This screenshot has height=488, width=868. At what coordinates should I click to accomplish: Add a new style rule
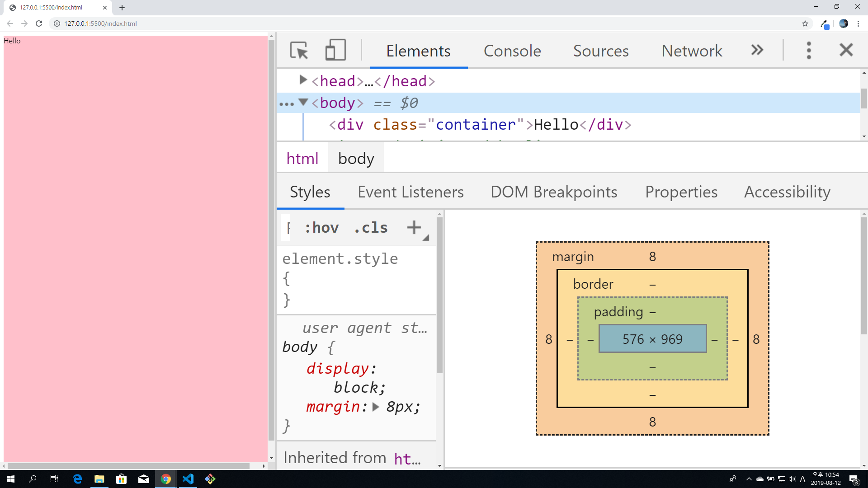point(414,227)
